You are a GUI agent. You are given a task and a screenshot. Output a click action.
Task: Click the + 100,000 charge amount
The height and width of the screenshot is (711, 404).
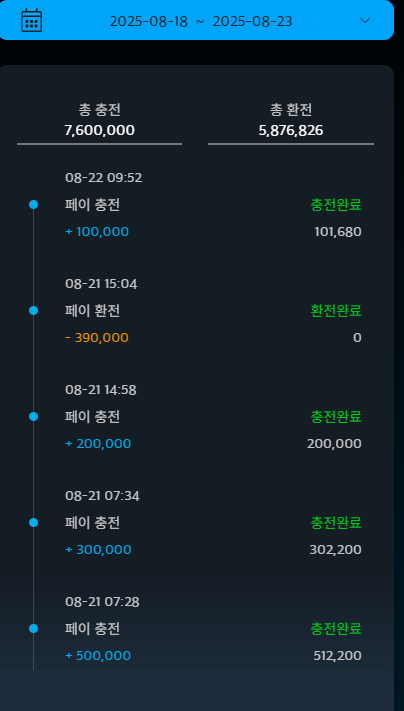[x=97, y=232]
